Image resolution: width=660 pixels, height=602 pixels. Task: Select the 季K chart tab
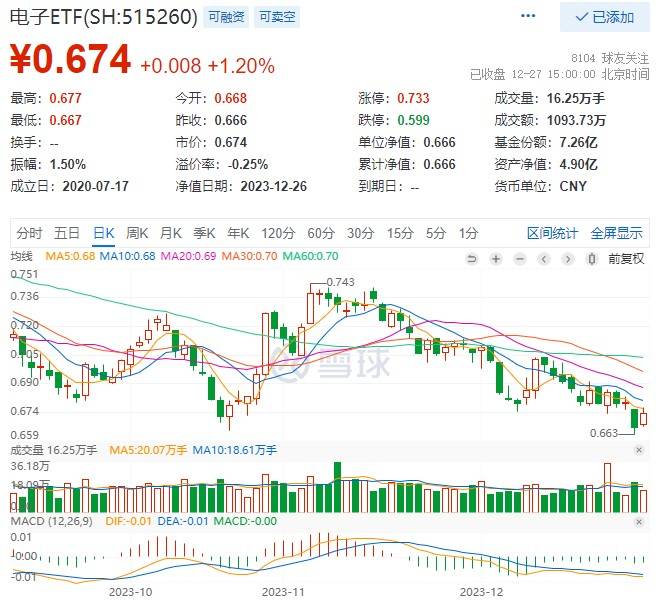204,233
